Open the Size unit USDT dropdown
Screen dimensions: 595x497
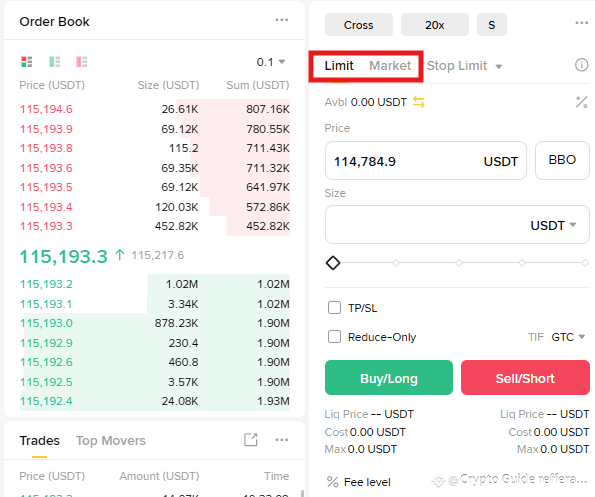coord(553,225)
